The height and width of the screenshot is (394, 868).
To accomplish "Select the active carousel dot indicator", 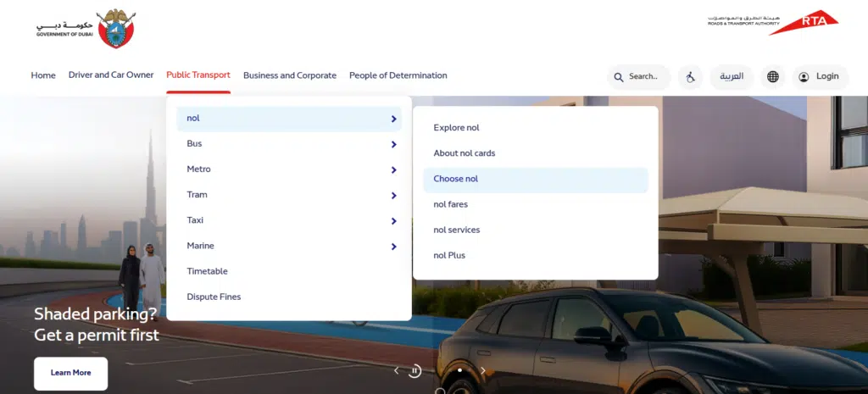I will (459, 370).
